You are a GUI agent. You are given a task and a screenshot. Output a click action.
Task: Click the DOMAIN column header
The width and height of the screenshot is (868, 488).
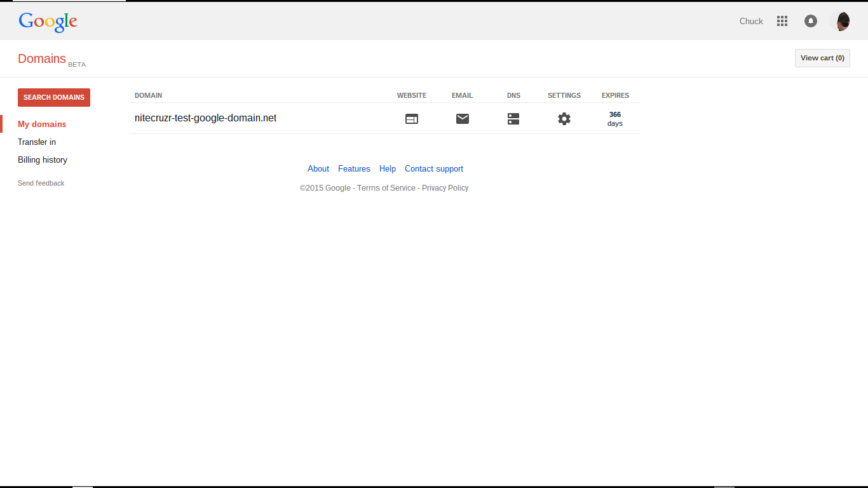click(x=148, y=95)
